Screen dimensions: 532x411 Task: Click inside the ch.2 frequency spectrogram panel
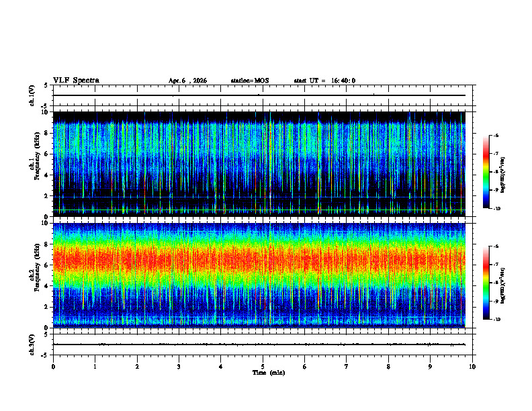click(x=259, y=275)
